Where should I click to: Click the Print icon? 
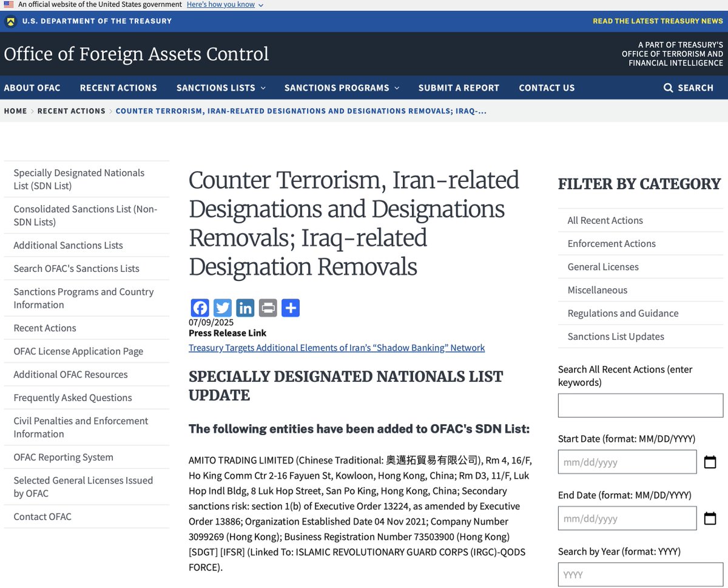click(x=268, y=308)
